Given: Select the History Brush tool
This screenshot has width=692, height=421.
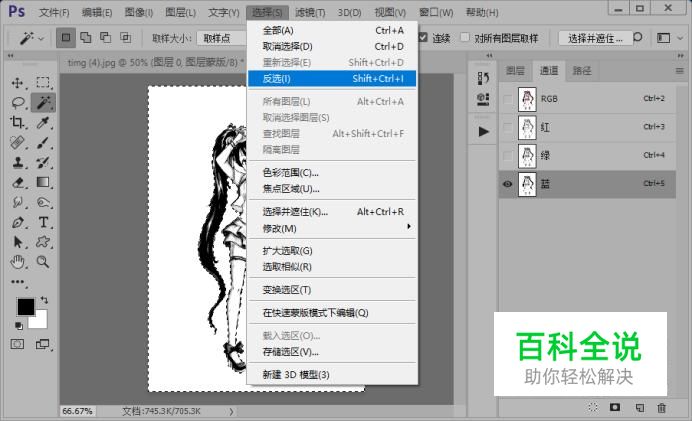Looking at the screenshot, I should [x=43, y=162].
